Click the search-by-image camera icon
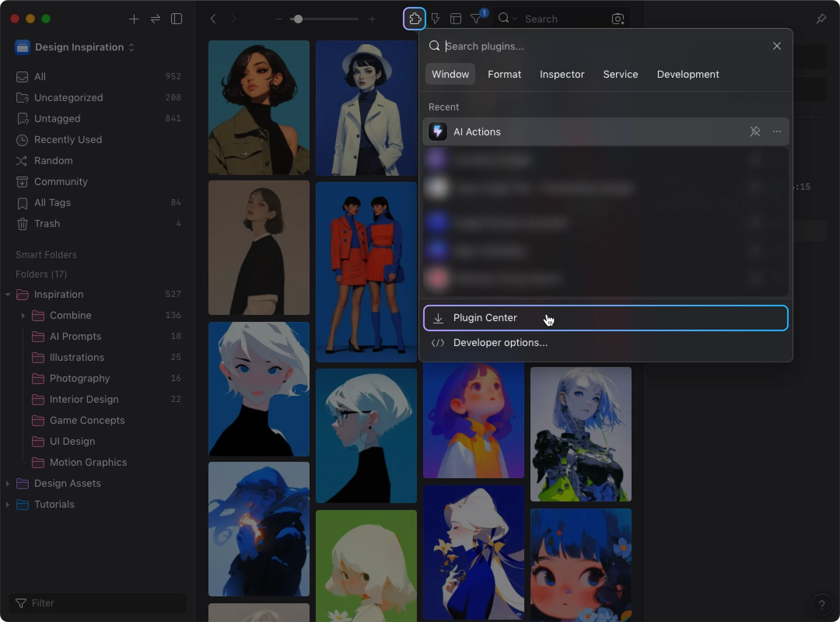Image resolution: width=840 pixels, height=622 pixels. click(618, 19)
